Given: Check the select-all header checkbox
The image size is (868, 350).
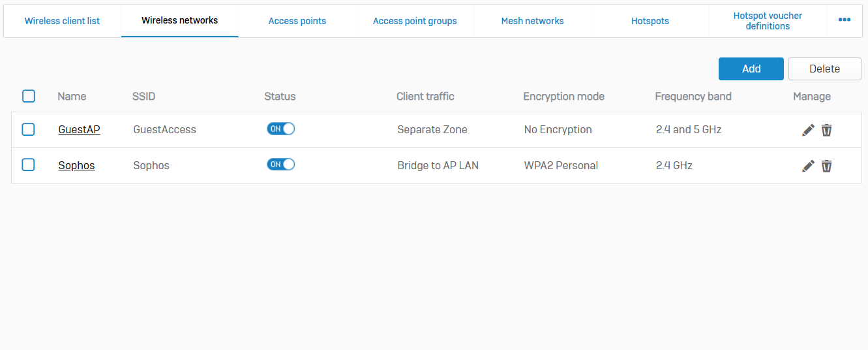Looking at the screenshot, I should 29,96.
